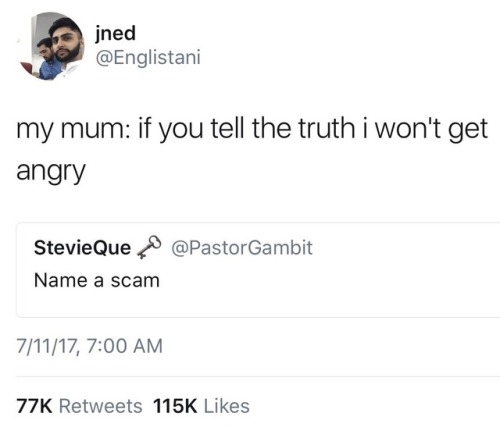View the 115K Likes list

pos(201,406)
